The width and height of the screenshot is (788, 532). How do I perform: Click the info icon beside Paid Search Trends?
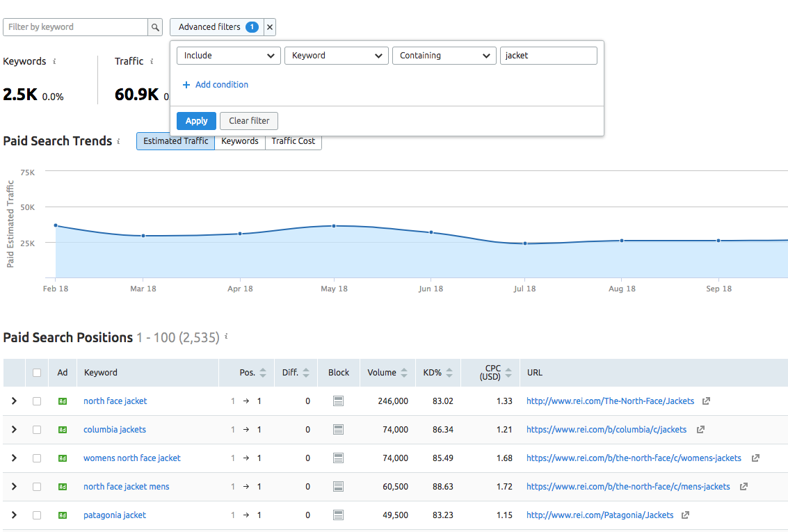(x=119, y=141)
